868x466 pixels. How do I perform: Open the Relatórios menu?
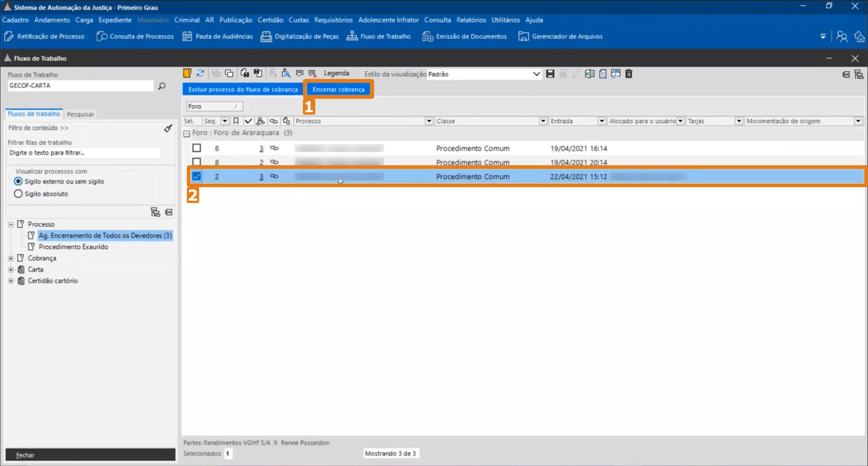coord(471,20)
